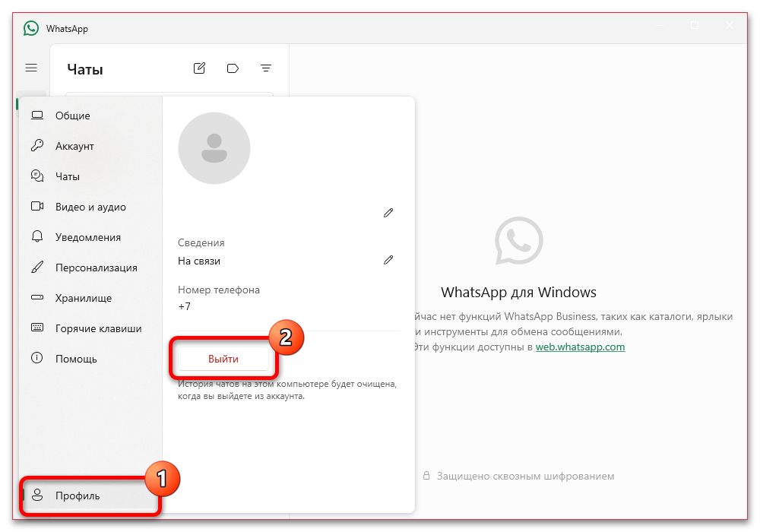Edit the profile name pencil icon
Viewport: 760px width, 532px height.
388,213
